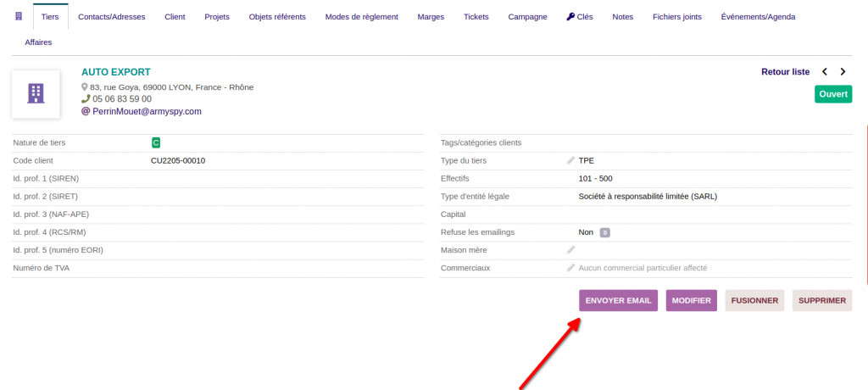The image size is (868, 390).
Task: Click the Fusionner button
Action: pos(754,301)
